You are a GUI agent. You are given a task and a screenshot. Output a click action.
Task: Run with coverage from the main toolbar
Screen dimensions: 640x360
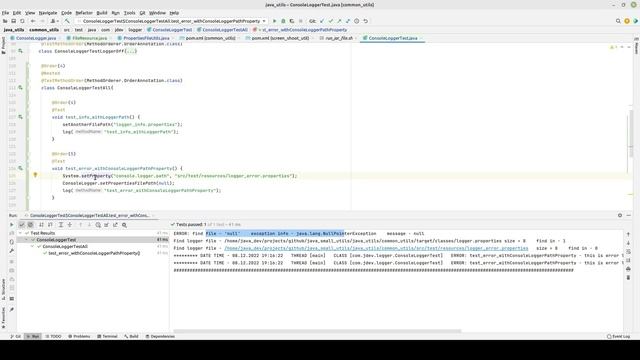pos(292,21)
